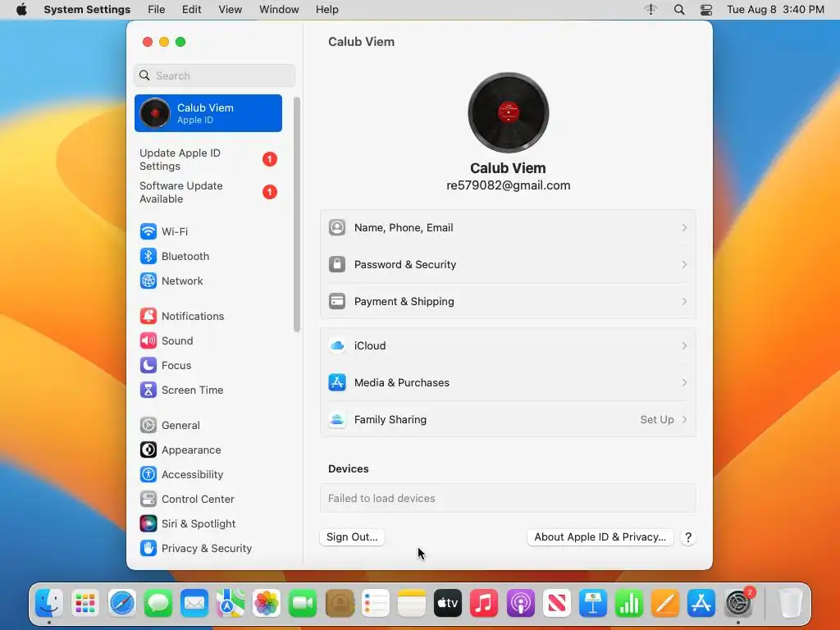Launch Apple TV from the Dock
Viewport: 840px width, 630px height.
click(x=448, y=603)
